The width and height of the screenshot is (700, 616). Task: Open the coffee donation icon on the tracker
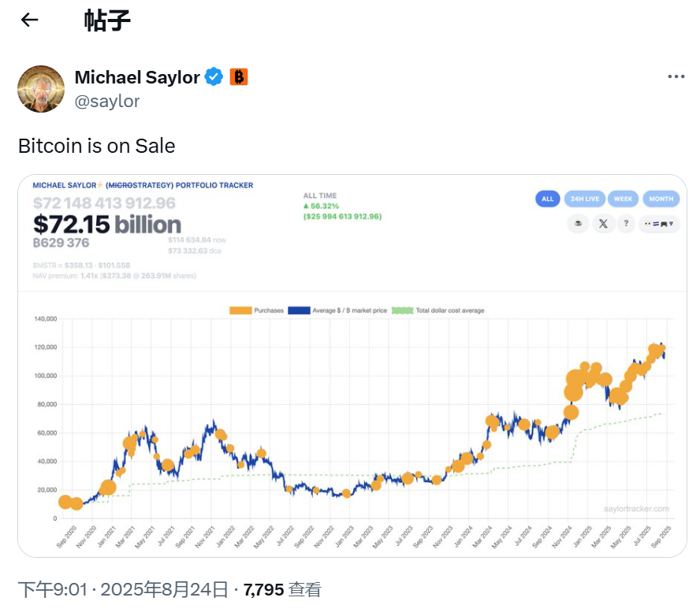point(578,224)
